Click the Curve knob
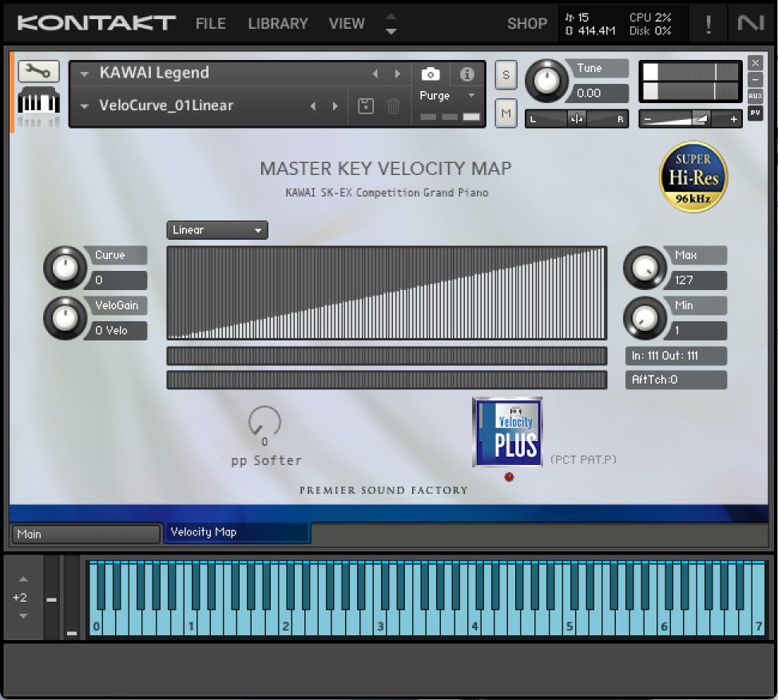The height and width of the screenshot is (700, 778). [65, 268]
